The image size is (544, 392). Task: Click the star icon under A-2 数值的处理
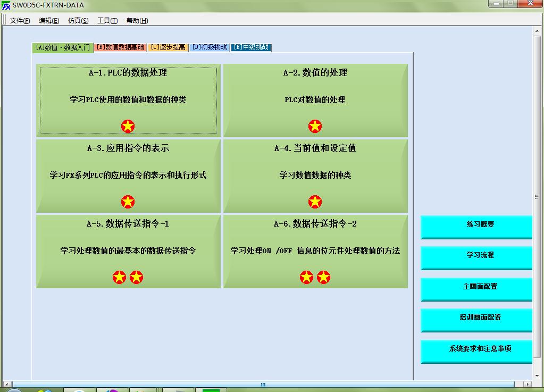(315, 126)
